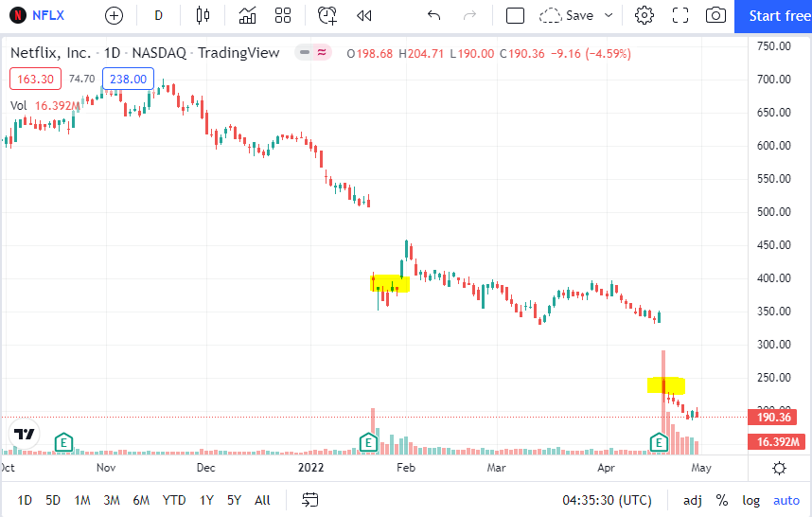Create an alert with the clock icon
The height and width of the screenshot is (517, 812).
(327, 15)
